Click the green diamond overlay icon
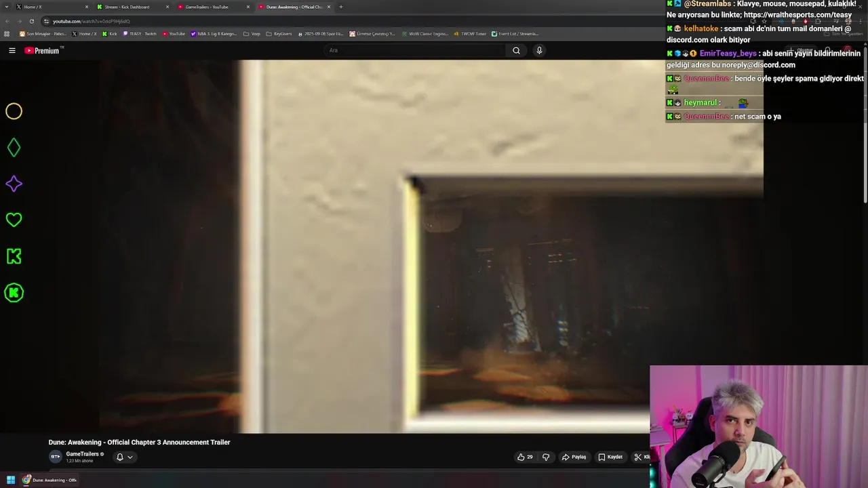 tap(14, 147)
